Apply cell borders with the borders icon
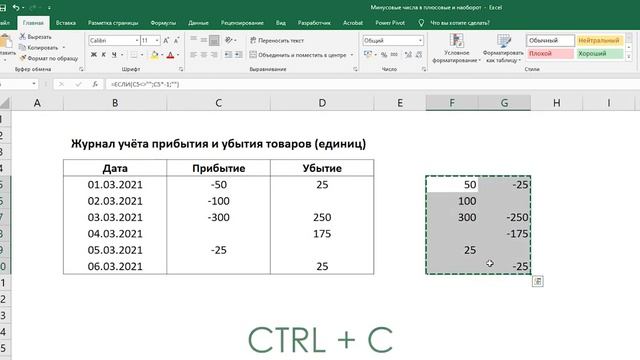 [133, 55]
